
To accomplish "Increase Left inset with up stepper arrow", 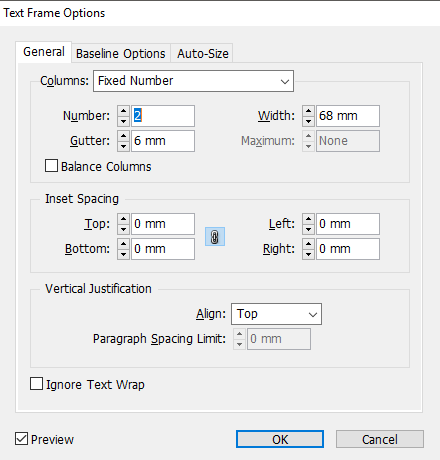I will pos(308,219).
